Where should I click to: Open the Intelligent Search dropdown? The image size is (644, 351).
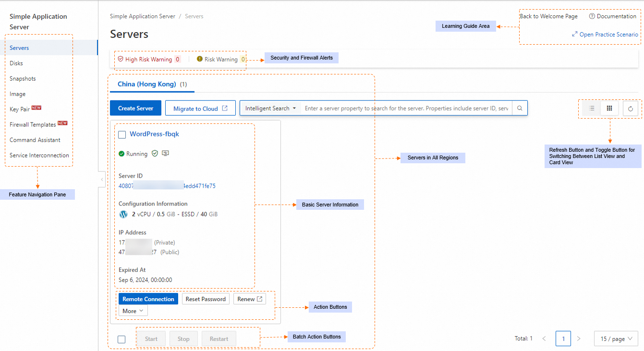click(x=270, y=108)
